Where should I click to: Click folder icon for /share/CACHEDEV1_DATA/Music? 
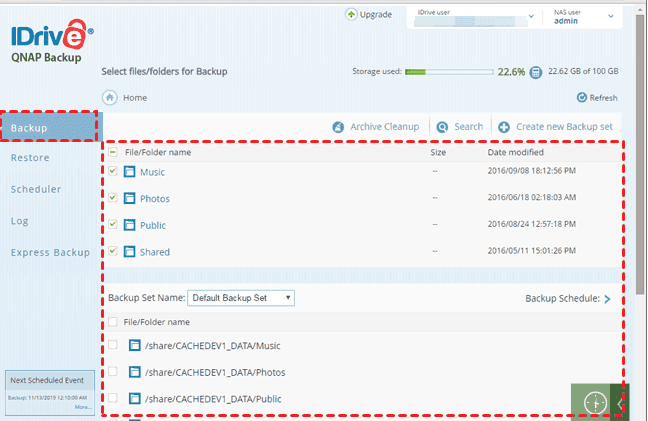[x=134, y=345]
